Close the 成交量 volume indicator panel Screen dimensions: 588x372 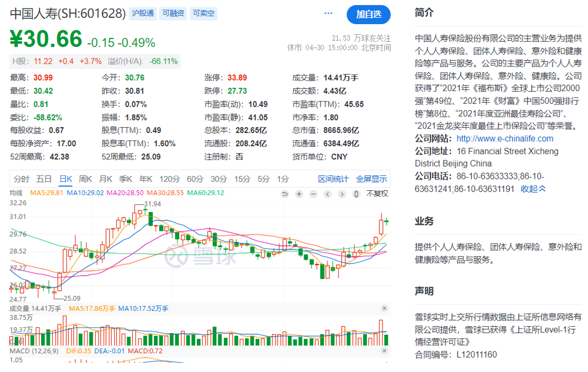(384, 308)
